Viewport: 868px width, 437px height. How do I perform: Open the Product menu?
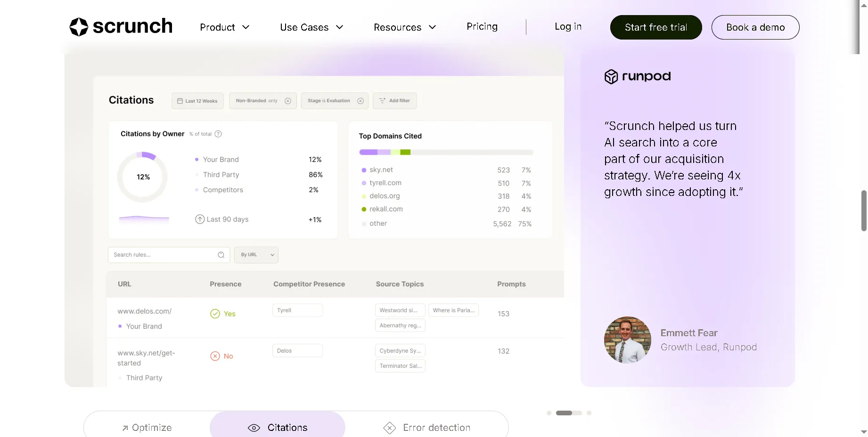point(224,27)
